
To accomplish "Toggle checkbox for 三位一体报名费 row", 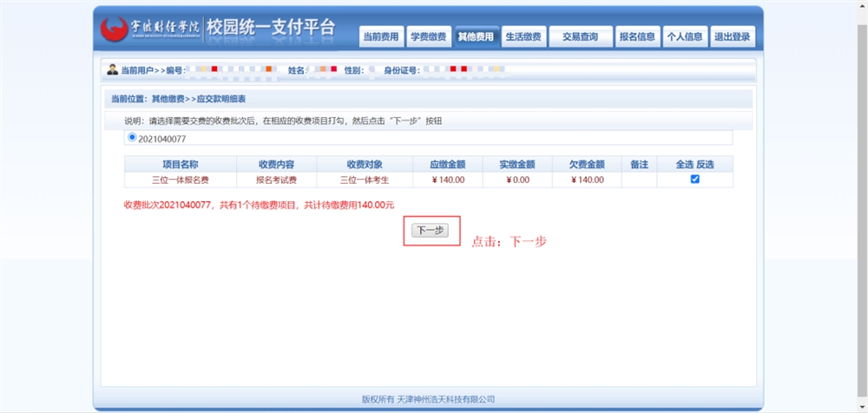I will (694, 180).
